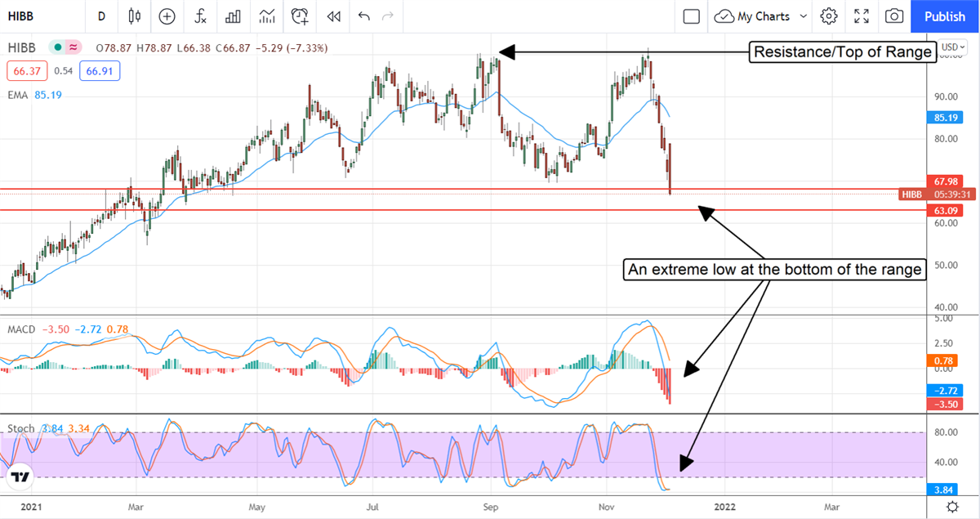Open indicator templates icon
The image size is (980, 519).
click(266, 16)
